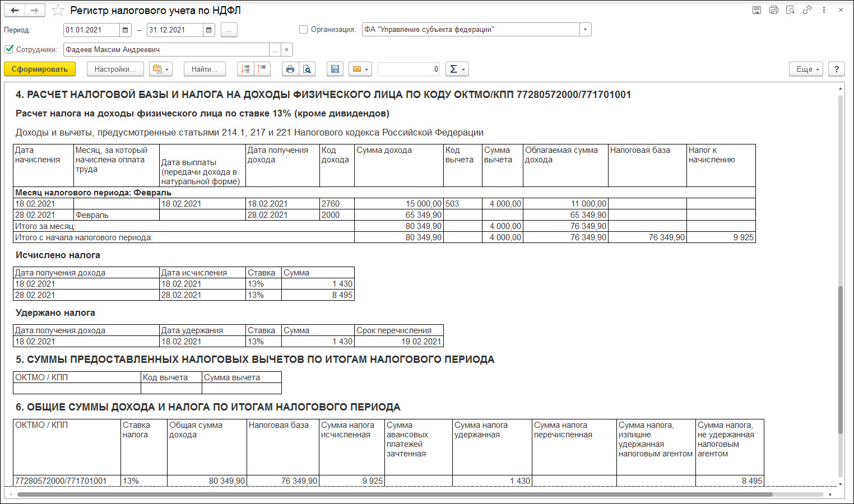Click the sum value field showing 0
This screenshot has height=504, width=854.
click(409, 69)
